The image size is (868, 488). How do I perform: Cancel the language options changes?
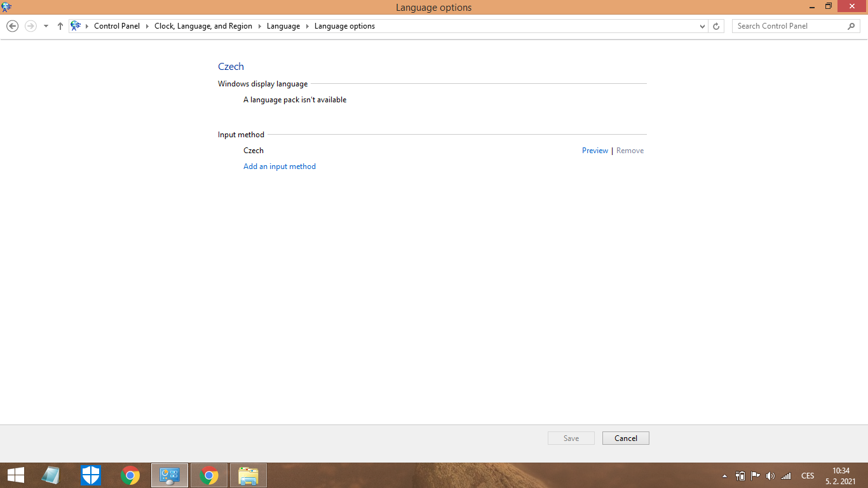tap(626, 438)
